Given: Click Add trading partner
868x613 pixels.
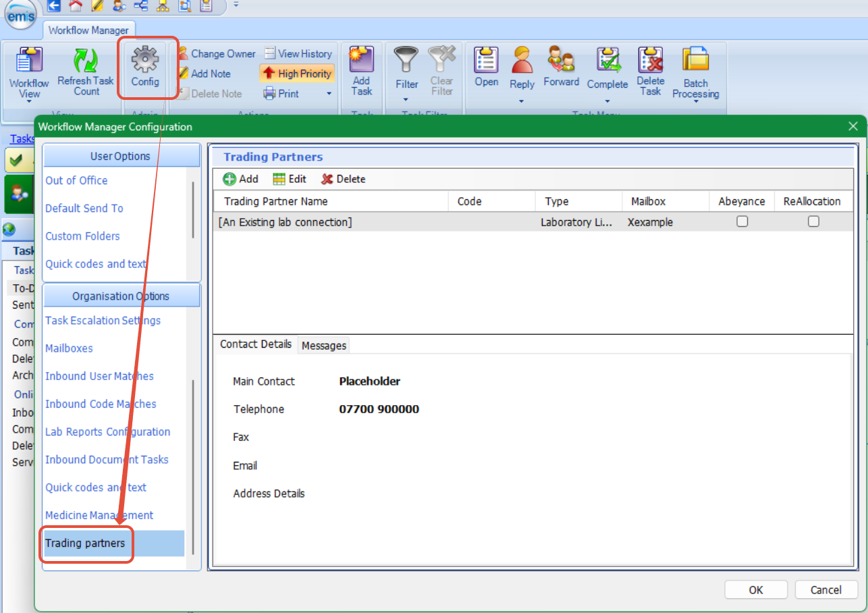Looking at the screenshot, I should click(241, 179).
